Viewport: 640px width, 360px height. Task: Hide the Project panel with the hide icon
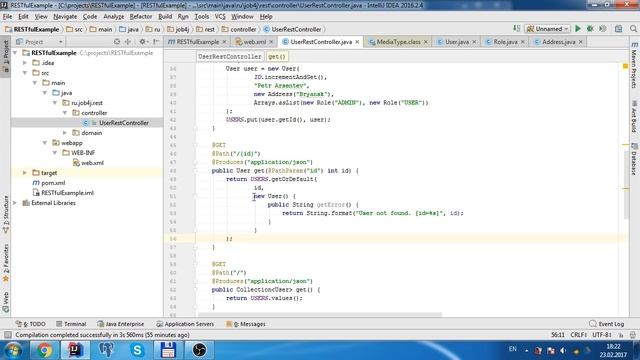(156, 42)
